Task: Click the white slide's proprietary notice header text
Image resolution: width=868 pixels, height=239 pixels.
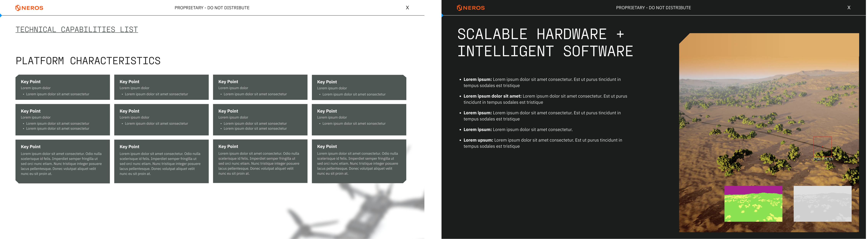Action: pyautogui.click(x=212, y=8)
